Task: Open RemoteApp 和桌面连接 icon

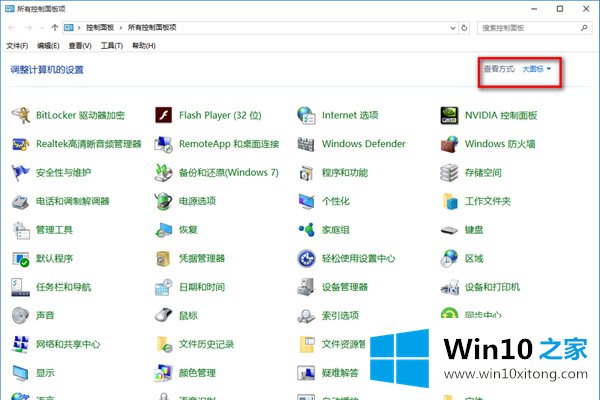Action: pos(163,144)
